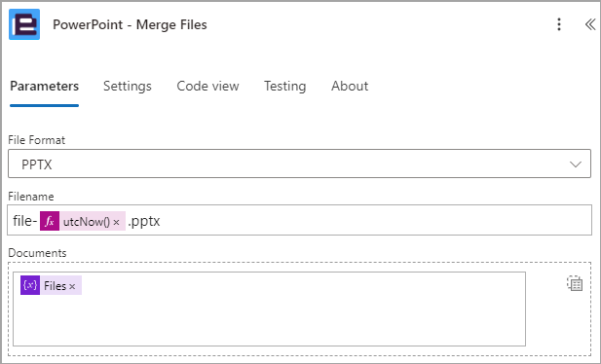
Task: Click the empty area of Documents field
Action: click(x=269, y=318)
